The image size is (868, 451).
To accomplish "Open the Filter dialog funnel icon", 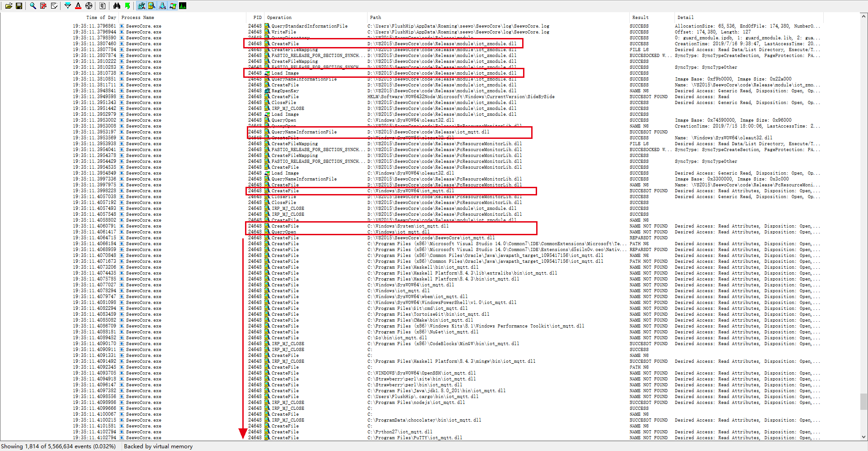I will coord(68,6).
